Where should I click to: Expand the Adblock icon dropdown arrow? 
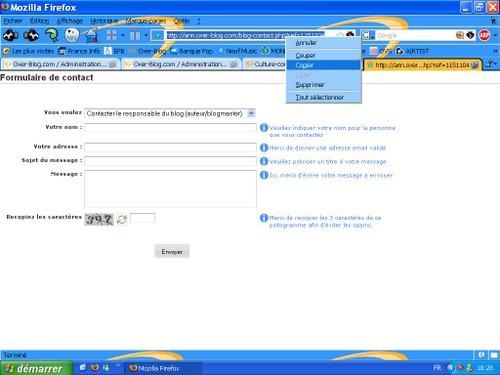coord(495,35)
